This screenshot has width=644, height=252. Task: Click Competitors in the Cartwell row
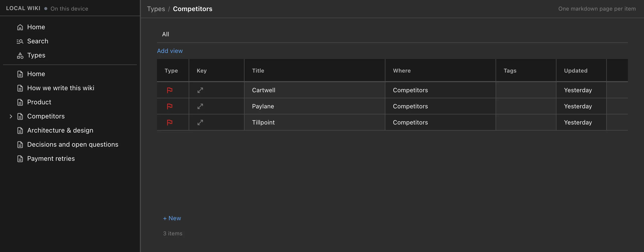pyautogui.click(x=410, y=90)
